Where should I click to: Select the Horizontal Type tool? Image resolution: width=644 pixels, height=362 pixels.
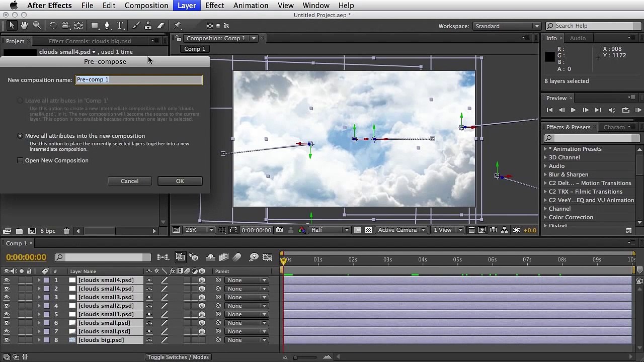click(x=120, y=26)
